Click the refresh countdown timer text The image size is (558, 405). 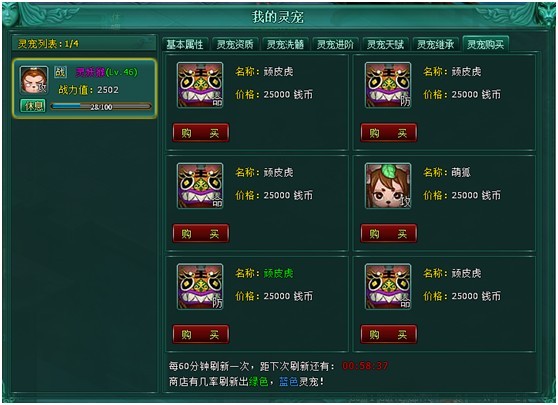(x=365, y=365)
